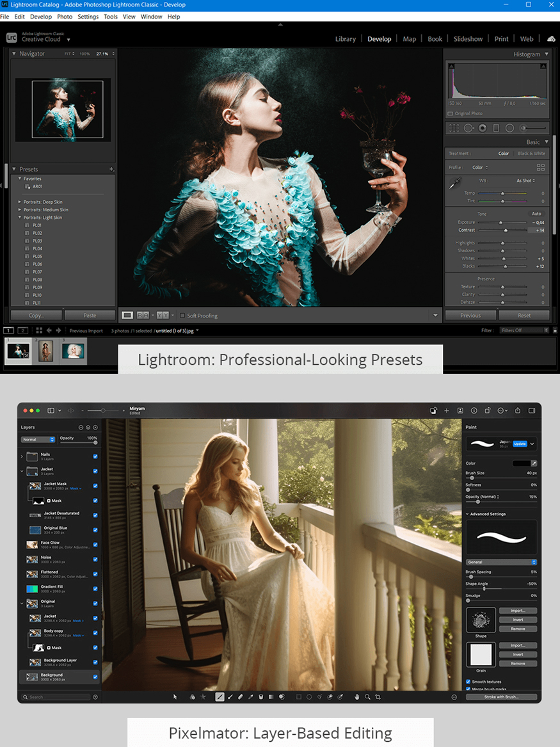Open the Map module
The width and height of the screenshot is (560, 747).
(x=410, y=39)
